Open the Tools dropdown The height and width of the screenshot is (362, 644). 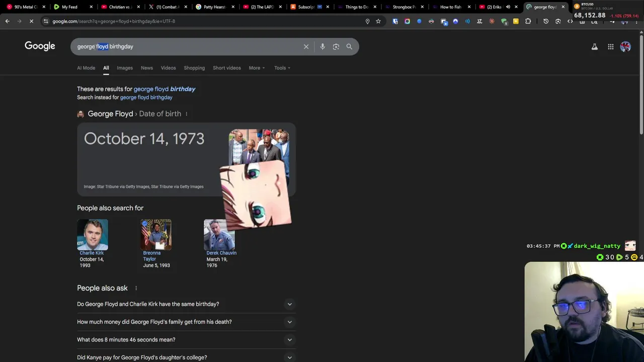tap(282, 68)
